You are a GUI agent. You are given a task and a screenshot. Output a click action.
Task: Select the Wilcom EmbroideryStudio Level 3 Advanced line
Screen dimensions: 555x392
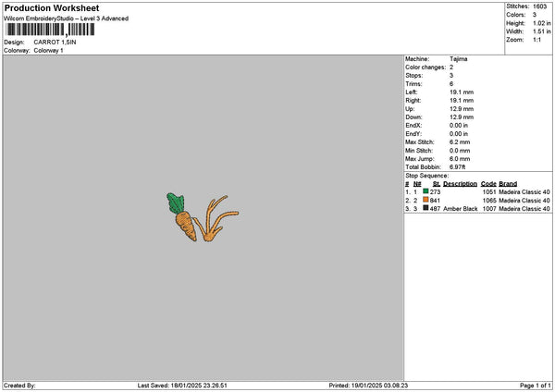pyautogui.click(x=66, y=18)
